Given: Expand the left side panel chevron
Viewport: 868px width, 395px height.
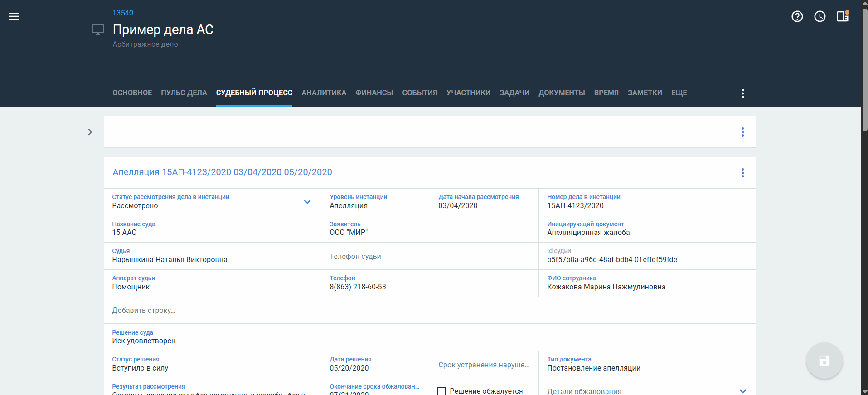Looking at the screenshot, I should click(x=90, y=132).
